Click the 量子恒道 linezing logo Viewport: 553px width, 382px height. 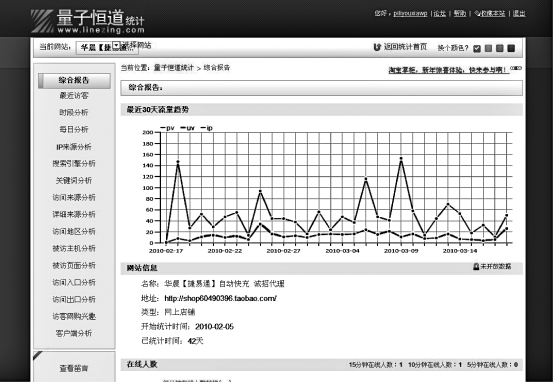click(x=87, y=21)
